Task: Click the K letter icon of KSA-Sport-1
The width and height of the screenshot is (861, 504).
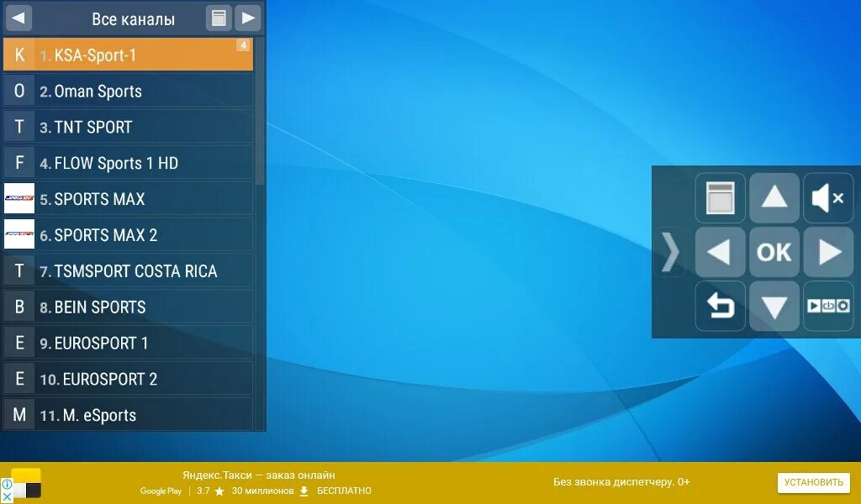Action: pyautogui.click(x=19, y=55)
